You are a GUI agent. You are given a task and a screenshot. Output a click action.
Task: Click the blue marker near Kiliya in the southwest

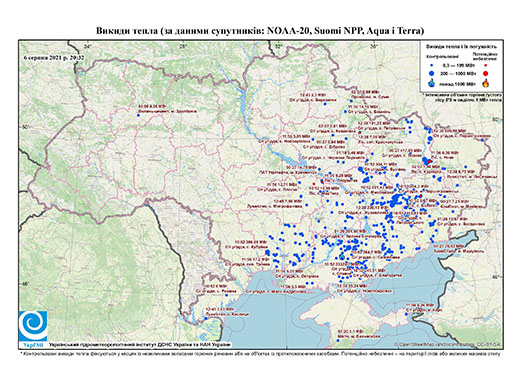206,318
